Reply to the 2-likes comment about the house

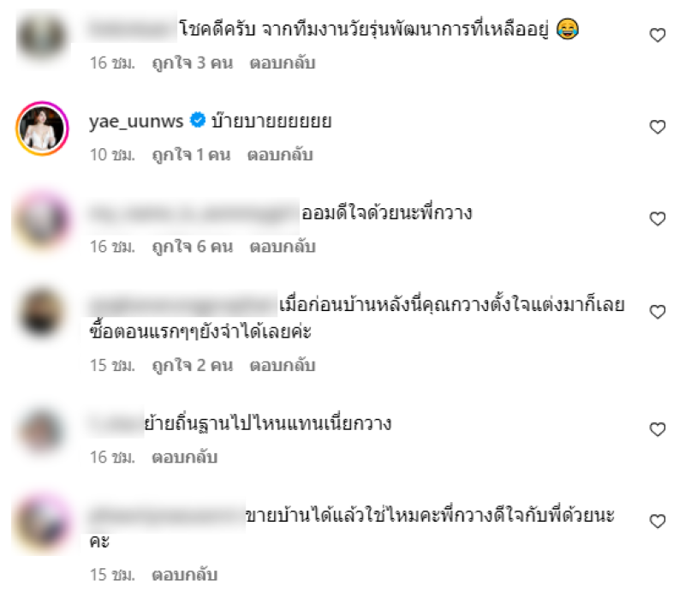pos(283,366)
